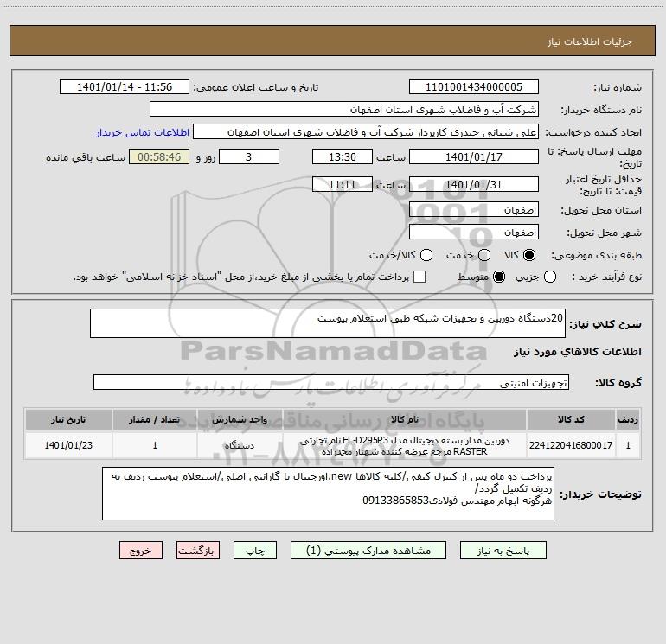Click the need number field 1101001434000005
This screenshot has width=666, height=644.
click(474, 87)
